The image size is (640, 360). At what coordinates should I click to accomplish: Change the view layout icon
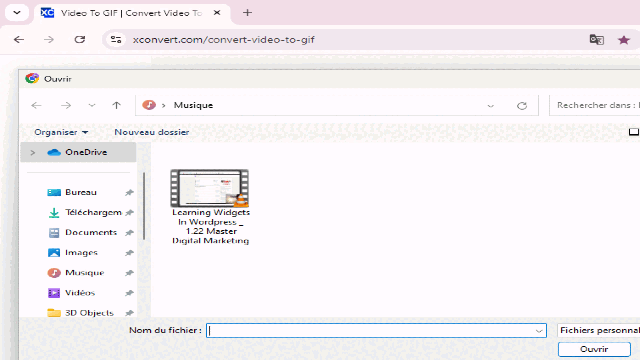point(633,132)
